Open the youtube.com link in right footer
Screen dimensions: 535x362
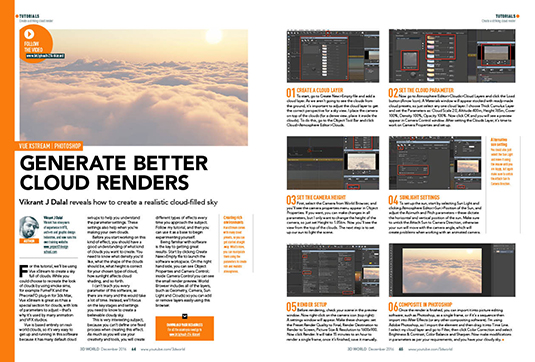click(x=430, y=349)
